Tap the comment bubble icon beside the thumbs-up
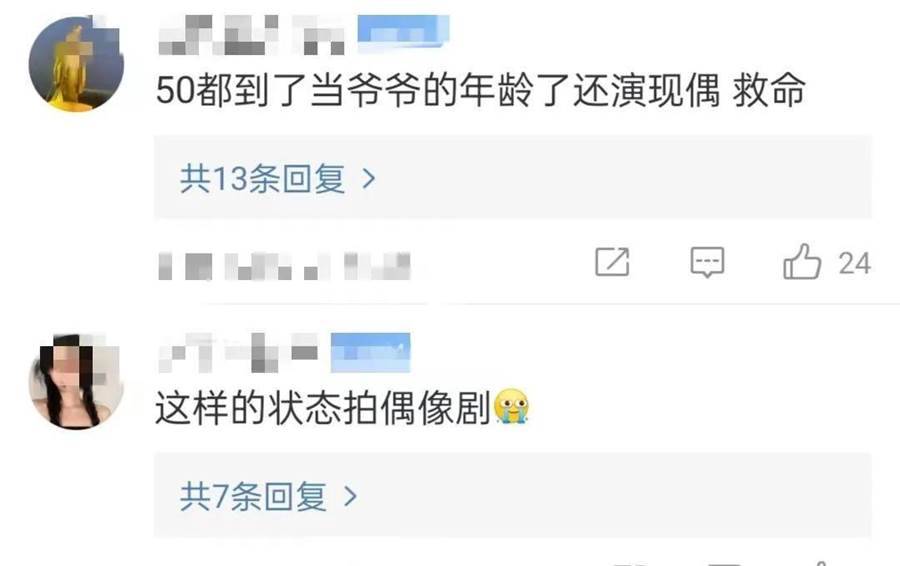This screenshot has height=566, width=900. (x=707, y=262)
